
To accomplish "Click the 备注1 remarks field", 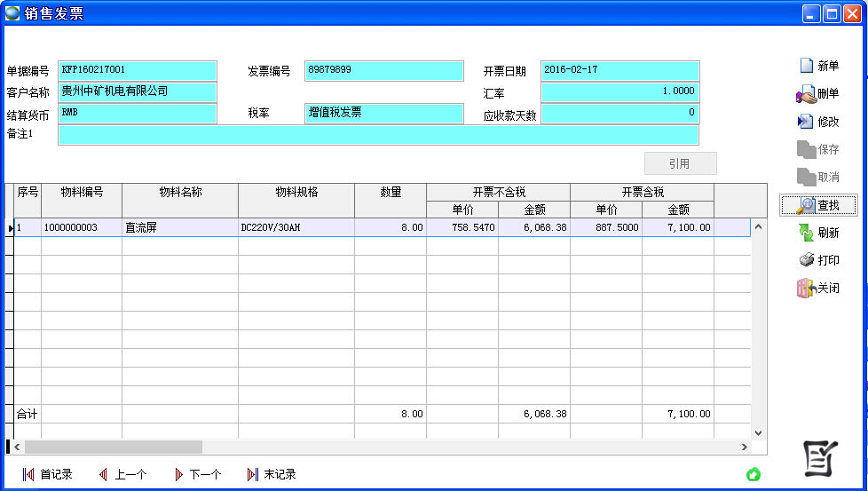I will (x=378, y=134).
